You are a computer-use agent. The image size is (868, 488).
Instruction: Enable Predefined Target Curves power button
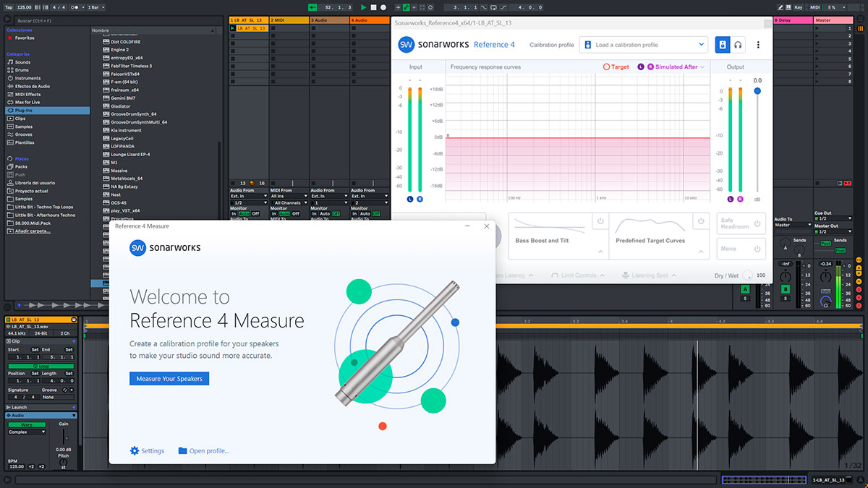click(700, 221)
